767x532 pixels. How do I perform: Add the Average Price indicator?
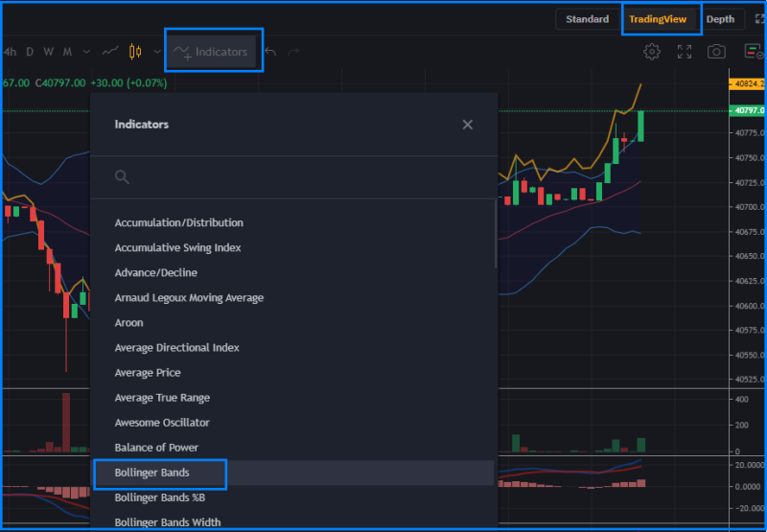[x=294, y=373]
